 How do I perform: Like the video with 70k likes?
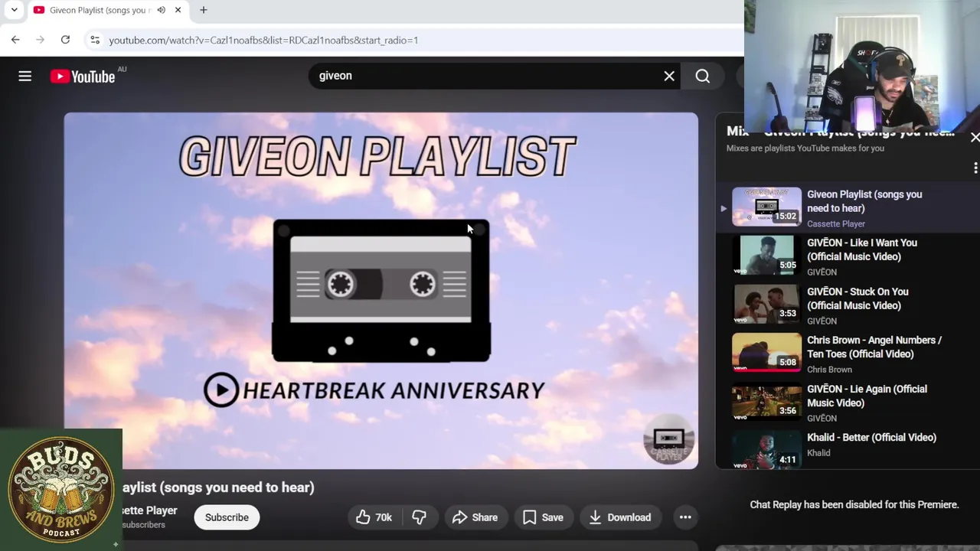[x=374, y=517]
